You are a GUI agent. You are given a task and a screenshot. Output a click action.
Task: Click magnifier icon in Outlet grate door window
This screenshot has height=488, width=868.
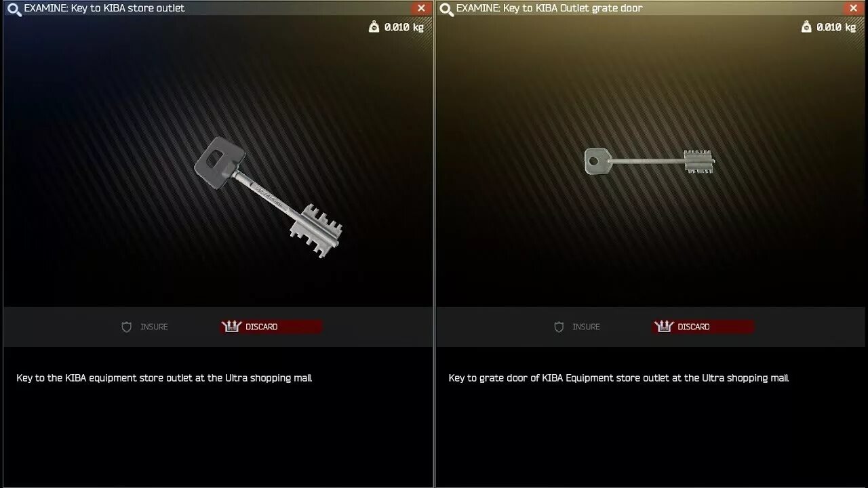(x=446, y=9)
